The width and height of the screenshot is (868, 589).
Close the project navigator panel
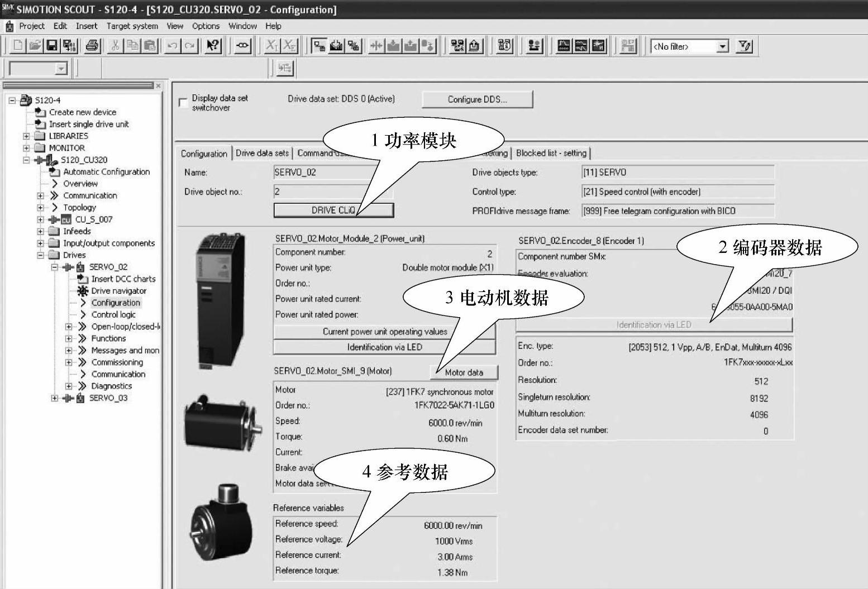coord(158,85)
